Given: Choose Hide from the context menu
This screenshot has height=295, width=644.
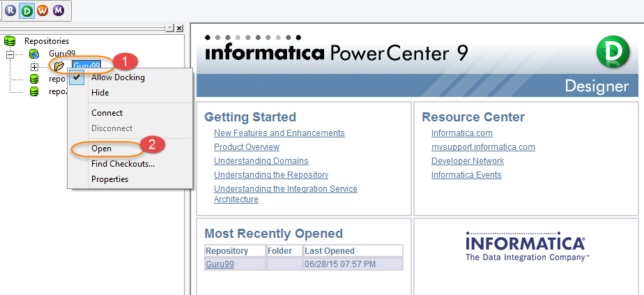Looking at the screenshot, I should click(100, 93).
